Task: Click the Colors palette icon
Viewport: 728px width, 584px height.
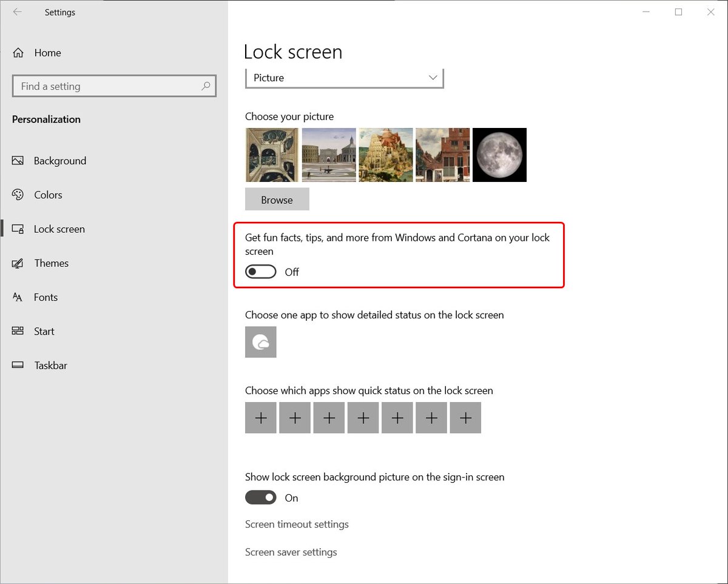Action: (x=18, y=195)
